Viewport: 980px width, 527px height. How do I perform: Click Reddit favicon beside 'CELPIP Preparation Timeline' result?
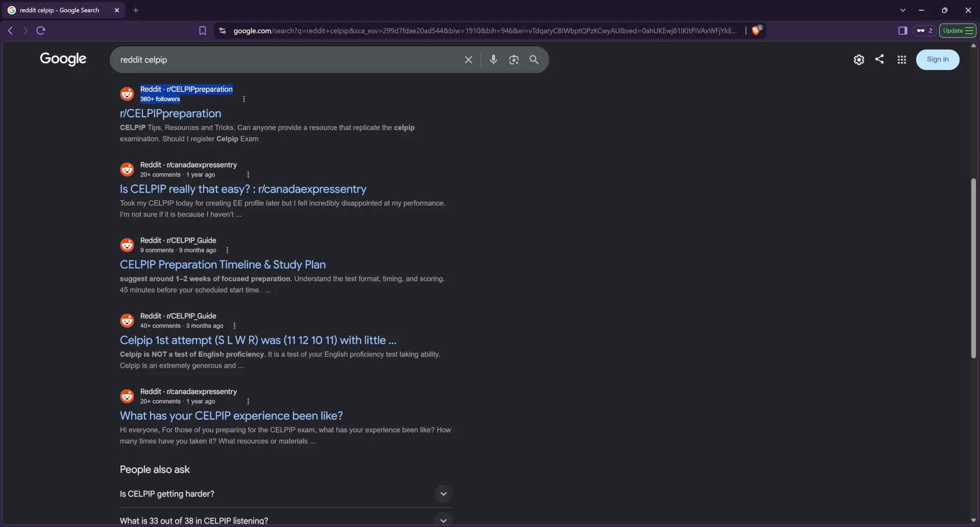coord(127,245)
